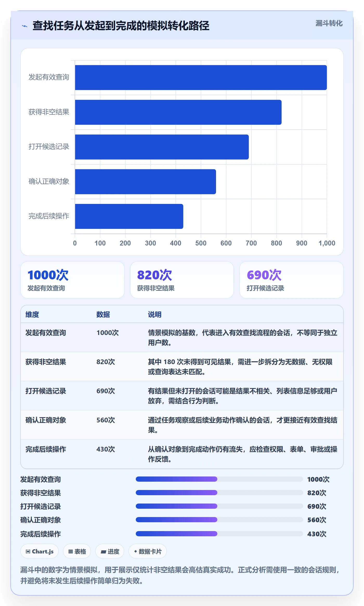364x606 pixels.
Task: Select the "进度" chip
Action: click(110, 551)
